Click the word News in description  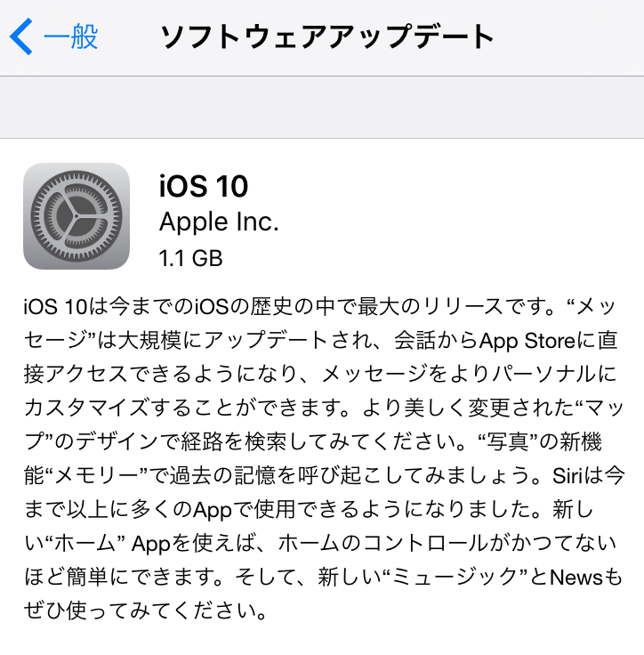(576, 578)
